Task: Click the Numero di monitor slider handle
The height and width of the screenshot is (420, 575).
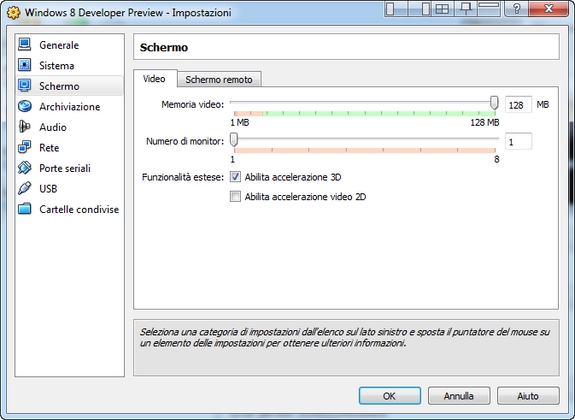Action: point(234,140)
